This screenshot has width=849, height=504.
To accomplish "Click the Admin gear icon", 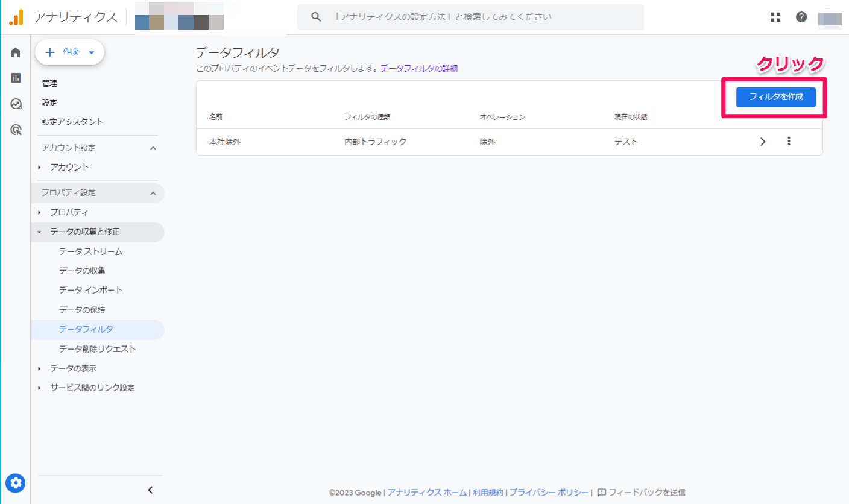I will (16, 482).
